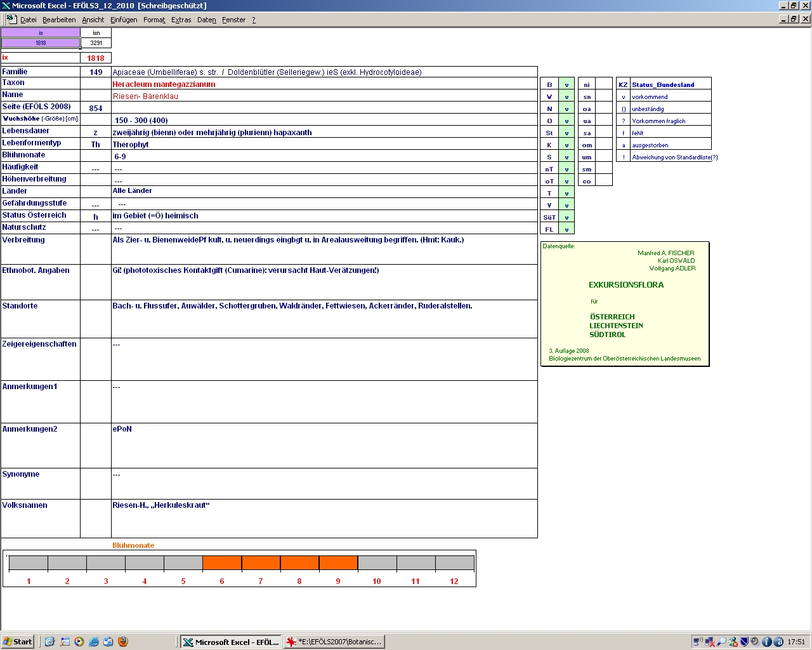Open the Daten menu
Image resolution: width=812 pixels, height=650 pixels.
(x=207, y=20)
